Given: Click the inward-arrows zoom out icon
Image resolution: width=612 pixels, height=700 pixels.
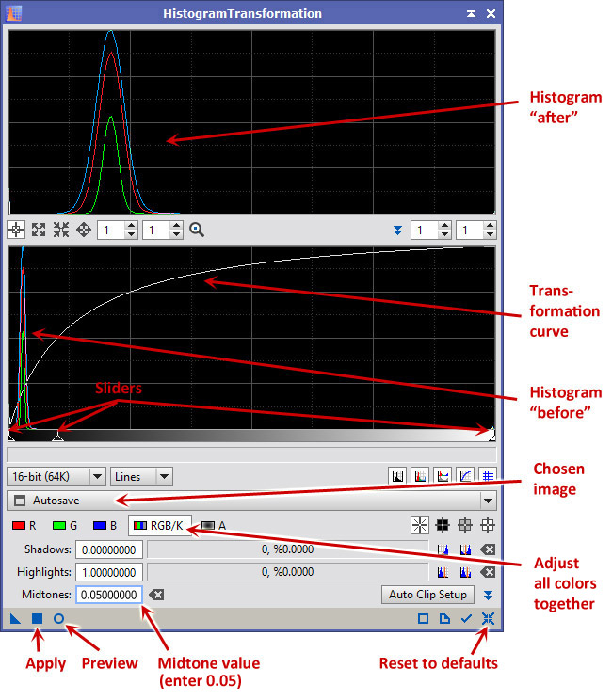Looking at the screenshot, I should pos(61,231).
